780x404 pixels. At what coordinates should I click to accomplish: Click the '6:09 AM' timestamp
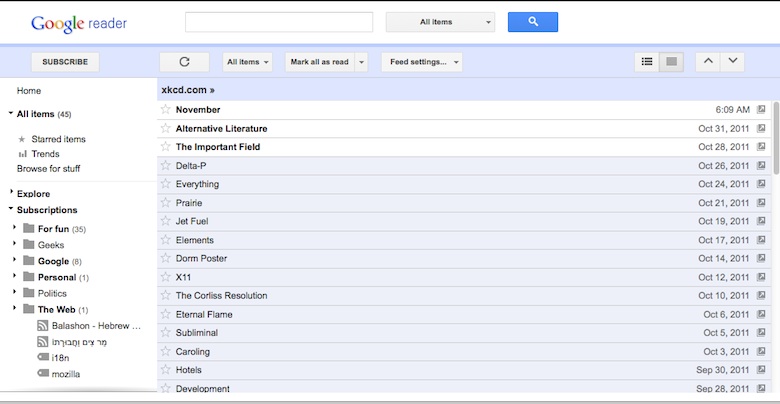(732, 109)
